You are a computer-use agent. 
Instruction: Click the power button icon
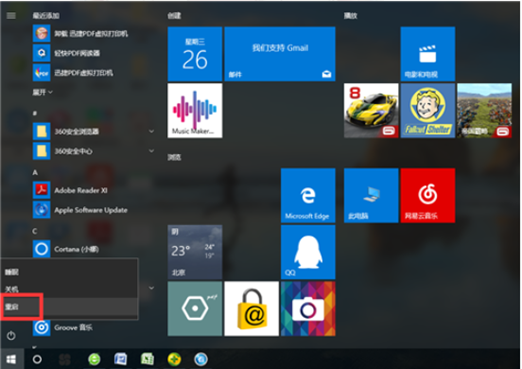[11, 335]
